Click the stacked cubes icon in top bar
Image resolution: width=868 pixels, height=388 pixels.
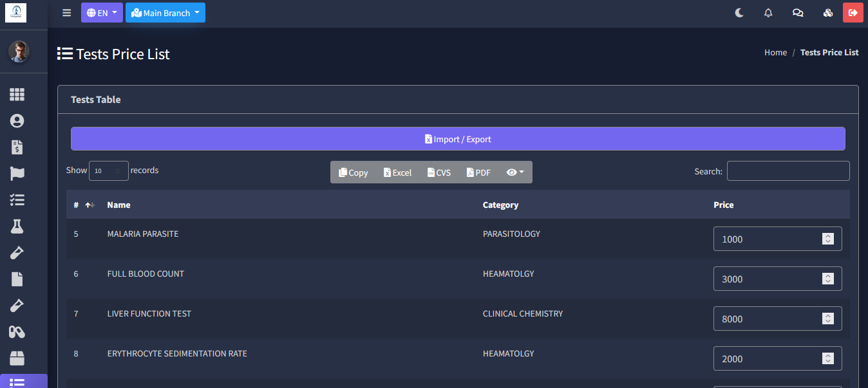click(x=828, y=13)
